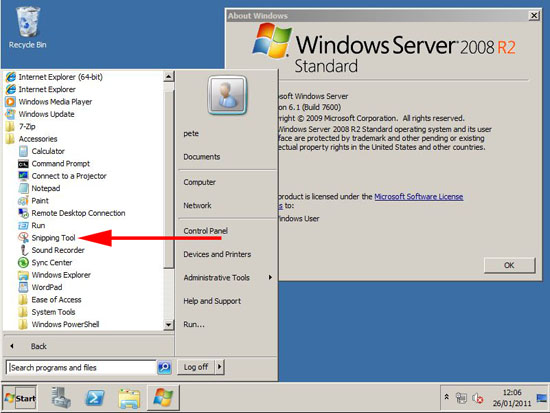Open Computer from the Start menu
This screenshot has height=413, width=550.
pos(200,182)
